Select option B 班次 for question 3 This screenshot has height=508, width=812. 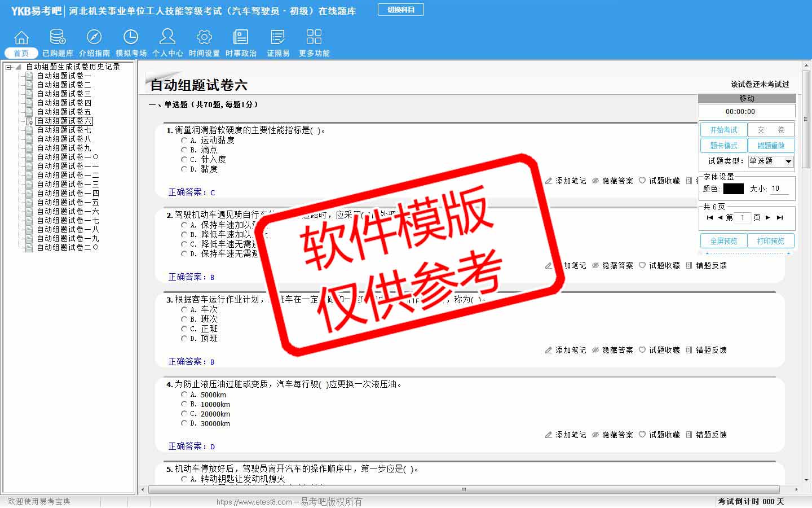(x=184, y=319)
